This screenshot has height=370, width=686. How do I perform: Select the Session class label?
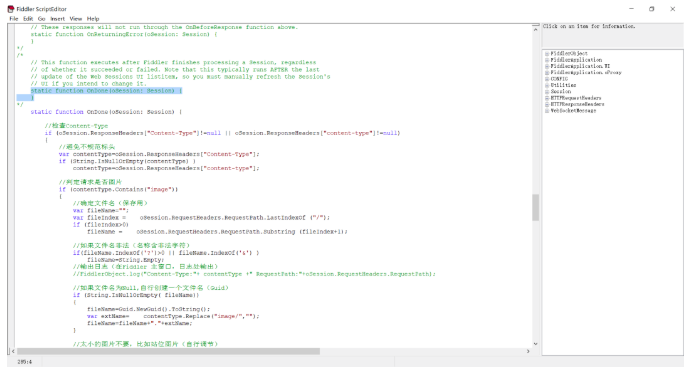point(560,91)
